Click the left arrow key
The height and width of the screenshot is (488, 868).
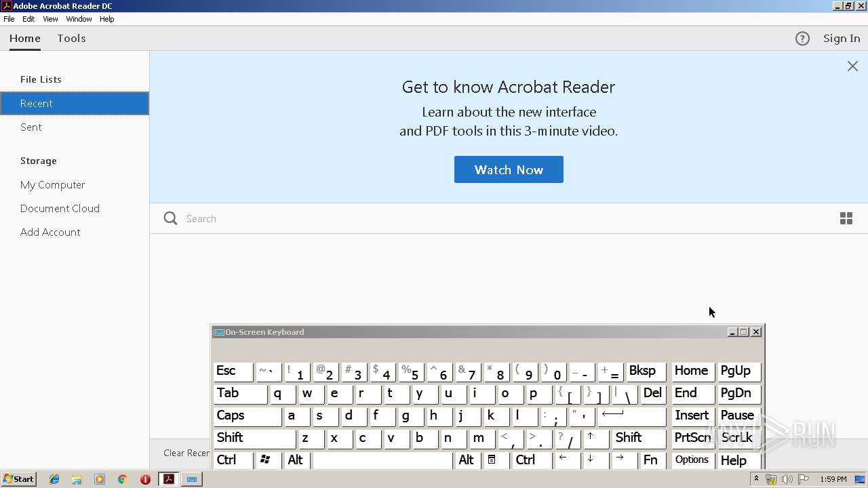coord(567,460)
